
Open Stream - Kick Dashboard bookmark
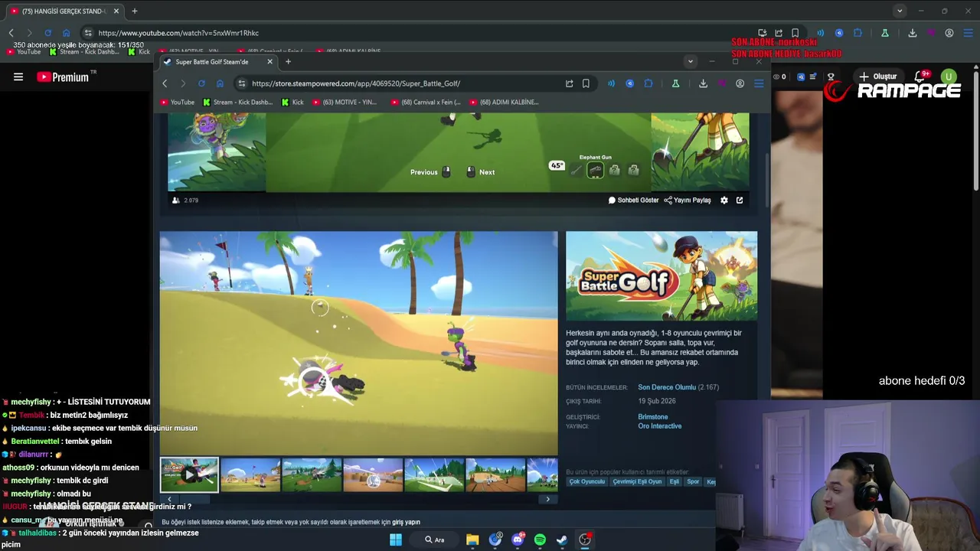click(238, 102)
